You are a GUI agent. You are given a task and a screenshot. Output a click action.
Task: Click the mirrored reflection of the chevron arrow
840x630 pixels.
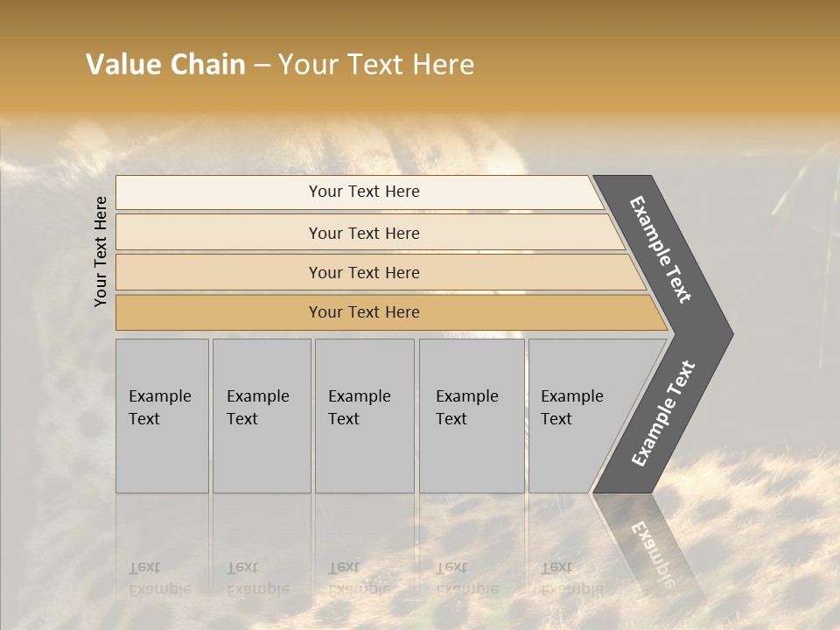click(x=649, y=542)
